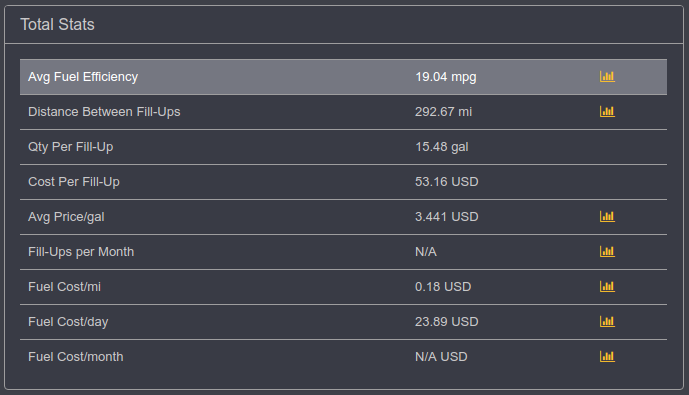Click the Fuel Cost/month label
The height and width of the screenshot is (395, 689).
(76, 357)
